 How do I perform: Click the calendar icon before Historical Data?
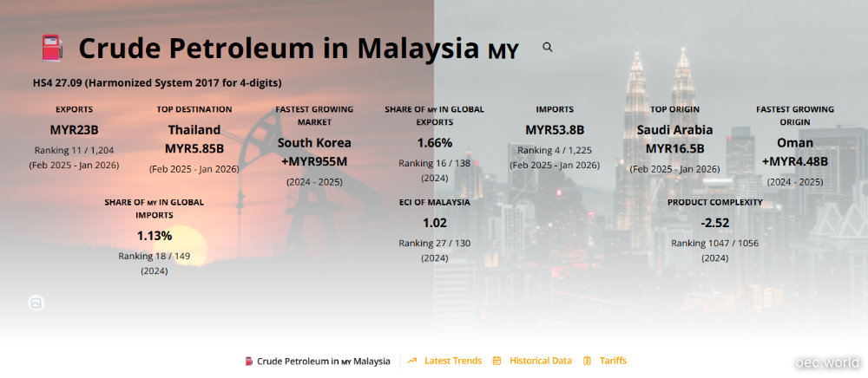tap(497, 361)
